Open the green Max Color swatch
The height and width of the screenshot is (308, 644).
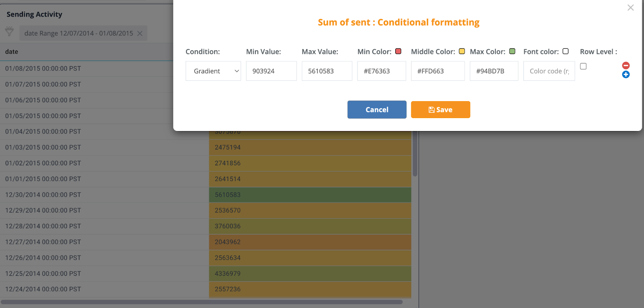(512, 51)
